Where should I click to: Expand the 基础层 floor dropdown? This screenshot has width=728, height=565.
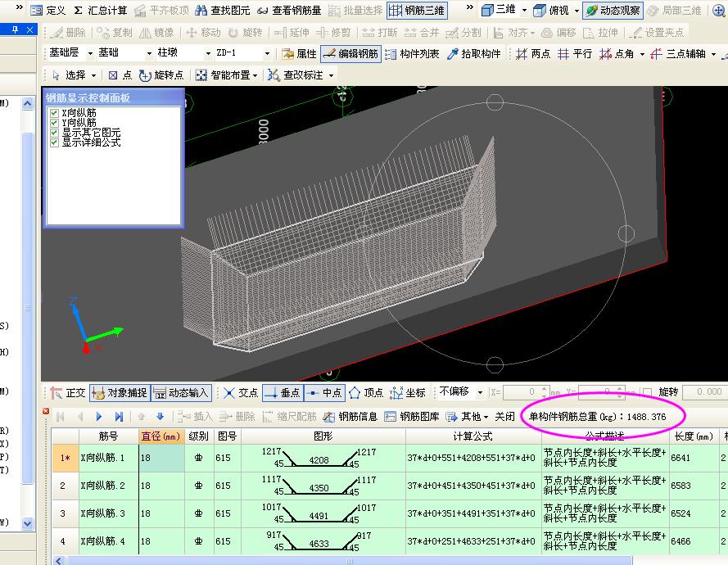click(x=90, y=53)
